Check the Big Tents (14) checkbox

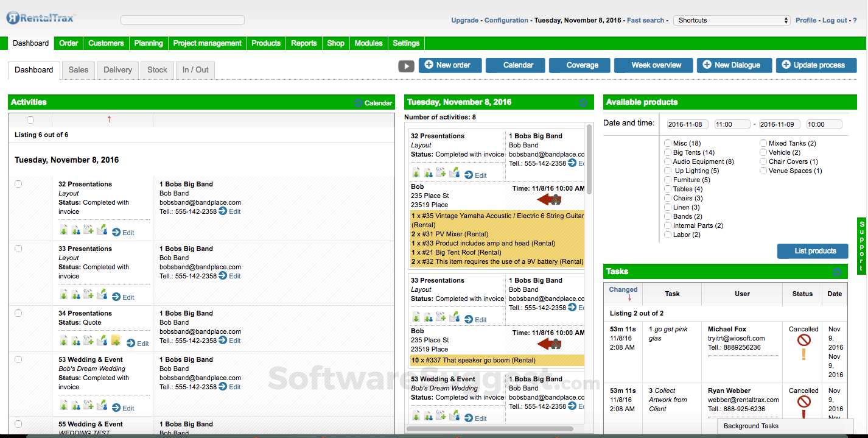(x=668, y=152)
